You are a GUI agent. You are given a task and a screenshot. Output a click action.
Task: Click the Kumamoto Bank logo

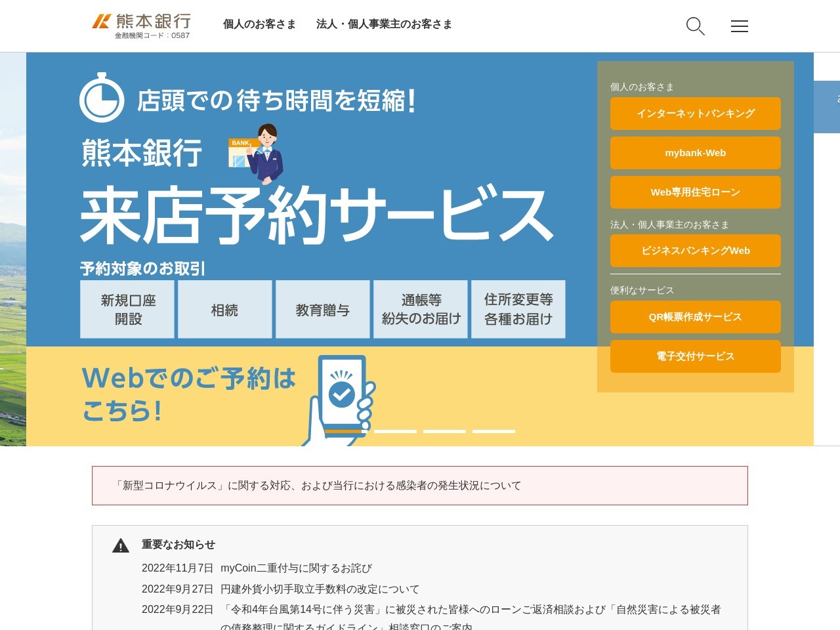(142, 26)
